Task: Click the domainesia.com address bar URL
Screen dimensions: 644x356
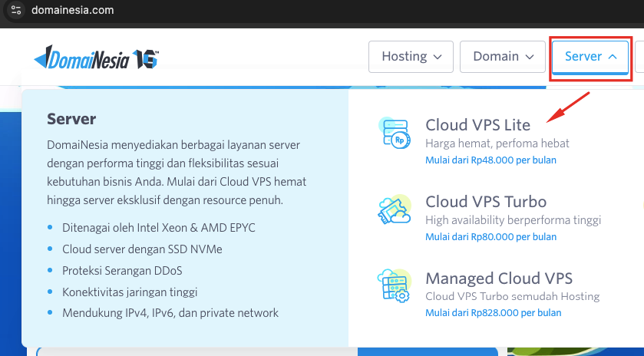Action: coord(73,10)
